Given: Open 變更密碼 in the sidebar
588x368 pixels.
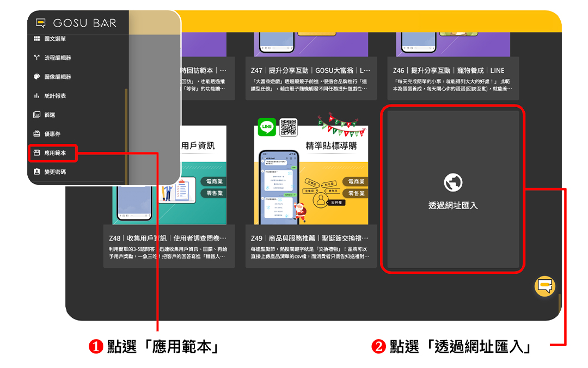Looking at the screenshot, I should [x=55, y=172].
